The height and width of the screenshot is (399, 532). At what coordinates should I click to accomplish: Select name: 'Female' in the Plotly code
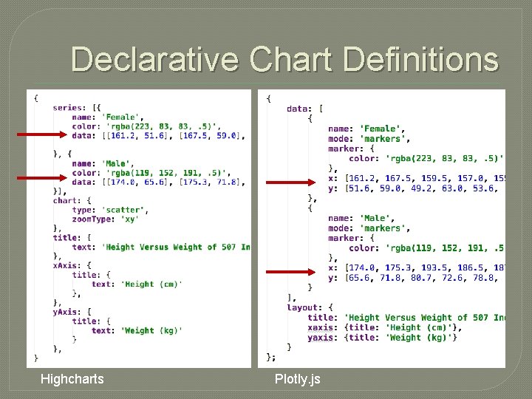click(366, 129)
